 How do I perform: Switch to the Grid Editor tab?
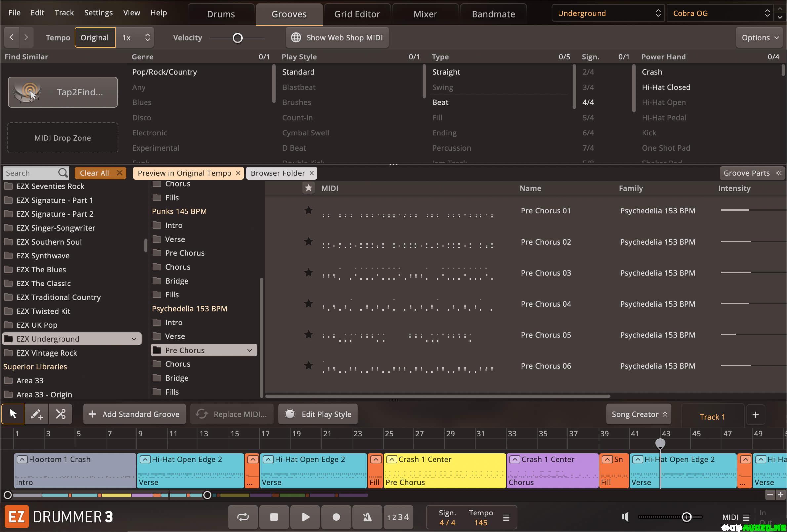click(x=357, y=14)
